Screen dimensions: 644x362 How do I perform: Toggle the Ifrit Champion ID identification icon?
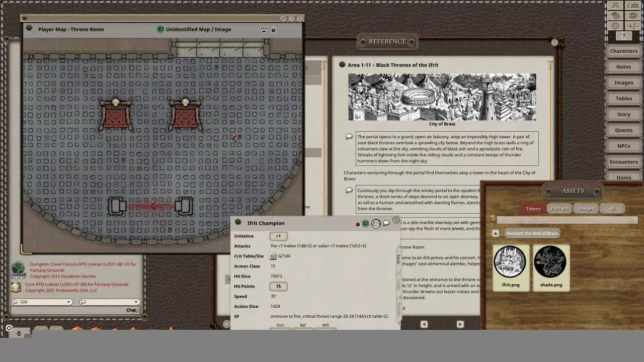click(366, 223)
